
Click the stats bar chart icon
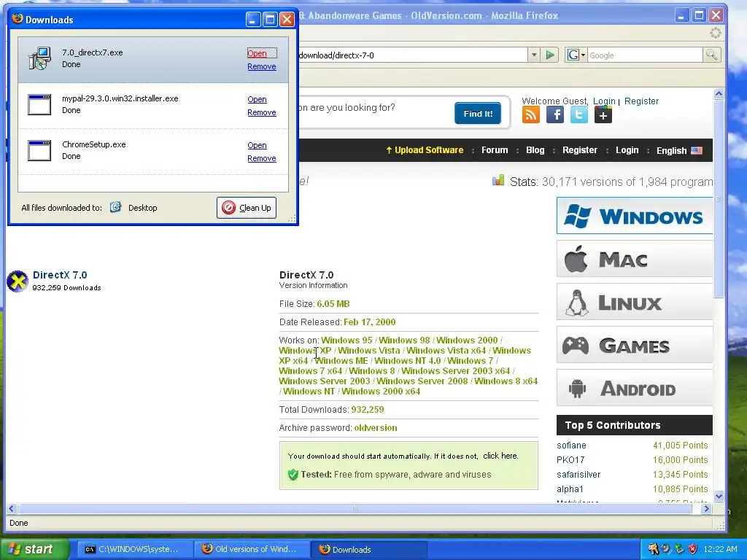click(498, 181)
